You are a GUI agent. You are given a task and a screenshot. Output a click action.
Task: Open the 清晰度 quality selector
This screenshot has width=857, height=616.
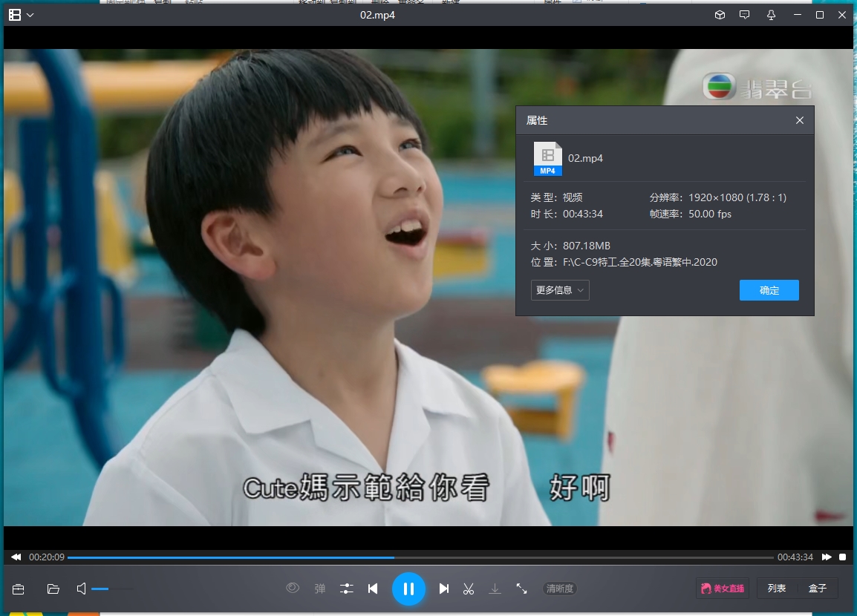pyautogui.click(x=560, y=589)
